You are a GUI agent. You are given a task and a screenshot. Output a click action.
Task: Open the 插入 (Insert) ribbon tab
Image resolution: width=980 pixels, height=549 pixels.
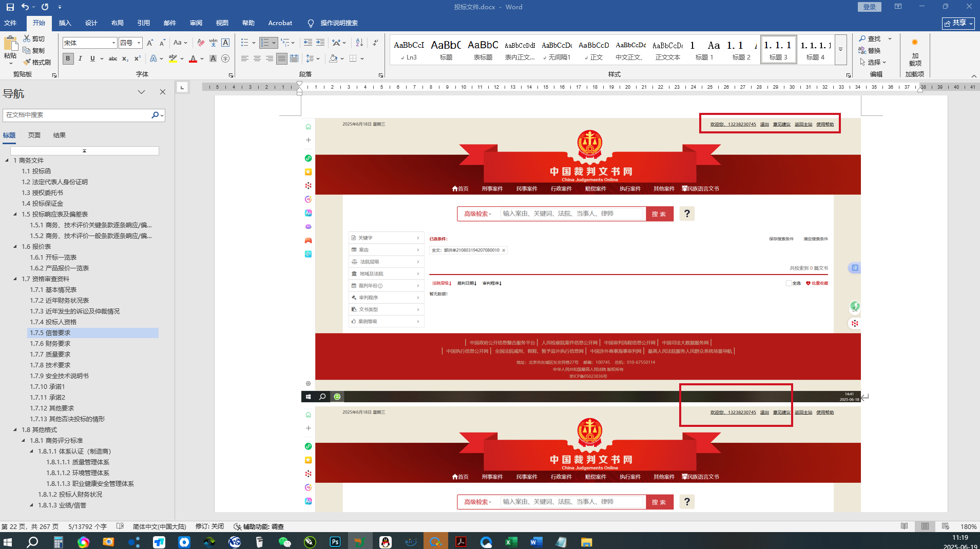pyautogui.click(x=65, y=23)
